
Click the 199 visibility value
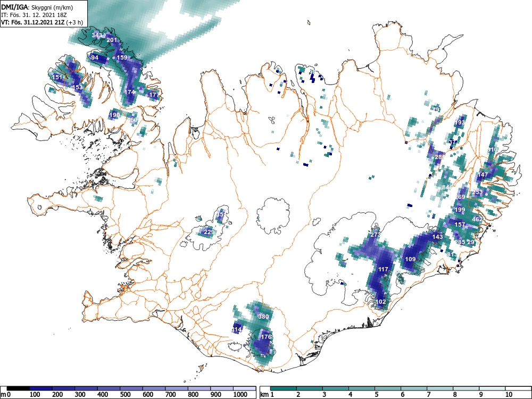460,210
